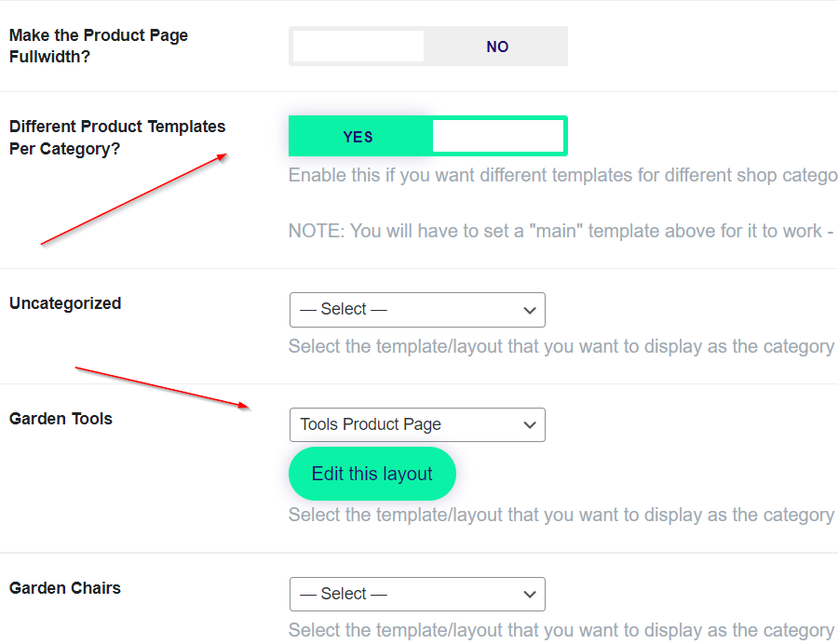Click the YES side of the green toggle
This screenshot has height=644, width=838.
[358, 137]
